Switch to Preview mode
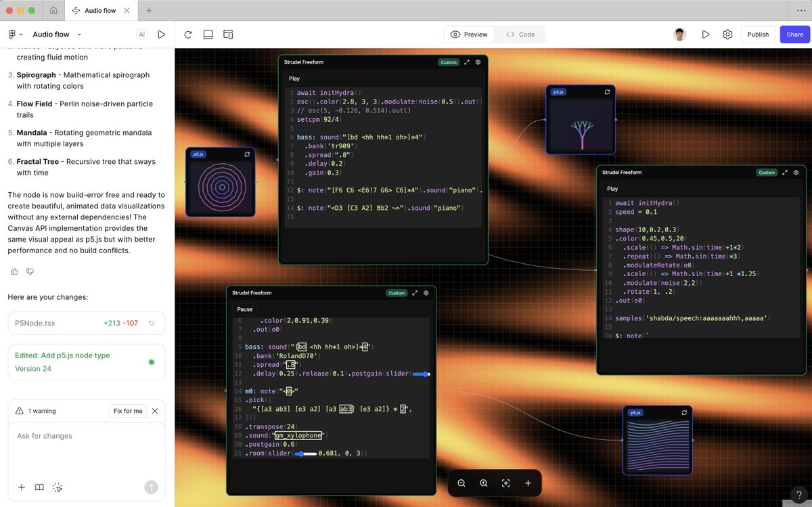This screenshot has width=812, height=507. [469, 35]
